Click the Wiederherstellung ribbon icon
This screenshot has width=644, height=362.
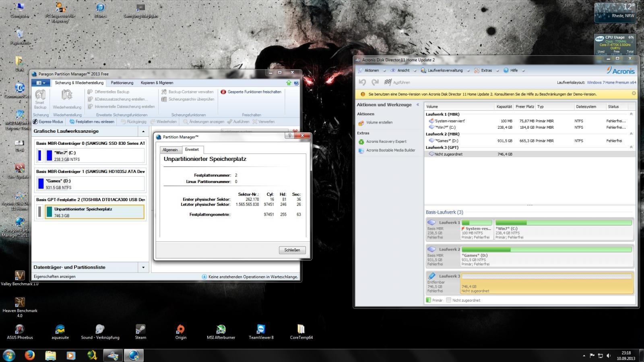pos(67,99)
